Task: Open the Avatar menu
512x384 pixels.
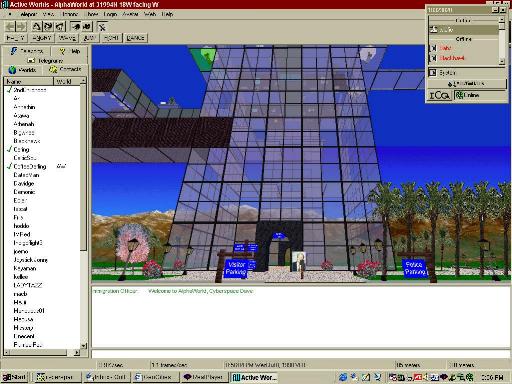Action: tap(130, 14)
